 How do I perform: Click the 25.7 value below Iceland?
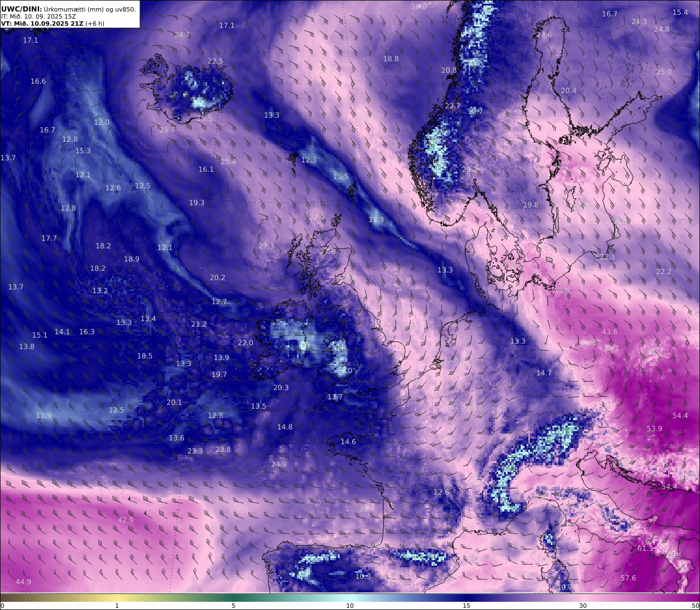pyautogui.click(x=167, y=130)
